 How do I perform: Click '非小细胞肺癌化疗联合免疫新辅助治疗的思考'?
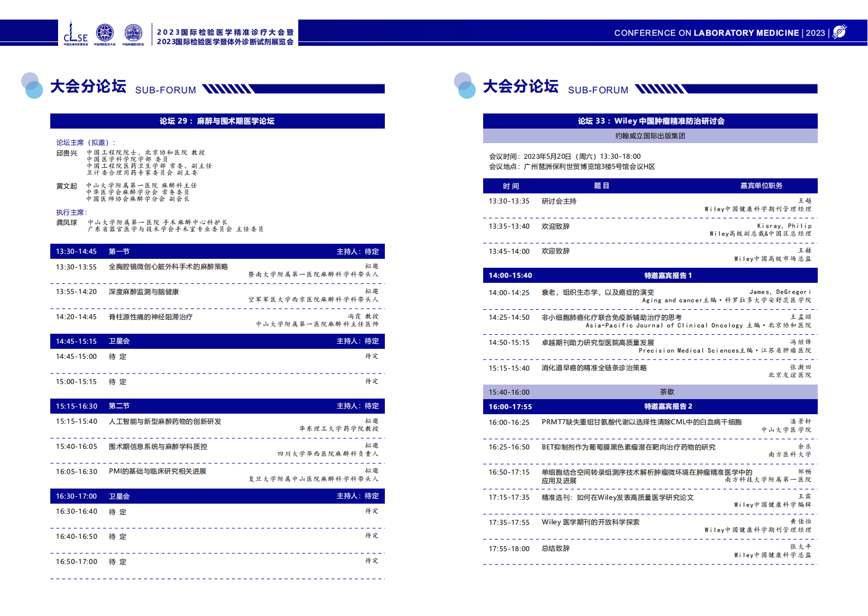[612, 318]
